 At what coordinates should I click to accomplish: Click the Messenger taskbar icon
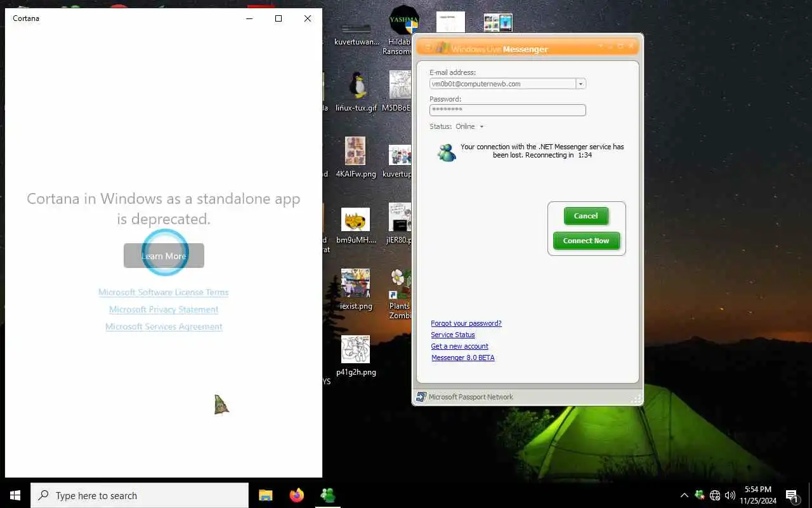328,495
